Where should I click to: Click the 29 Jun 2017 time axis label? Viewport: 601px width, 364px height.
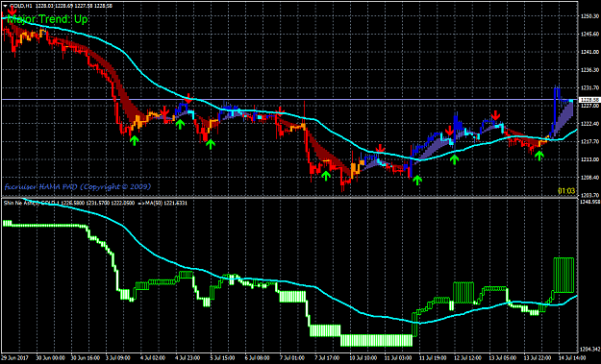click(x=15, y=358)
